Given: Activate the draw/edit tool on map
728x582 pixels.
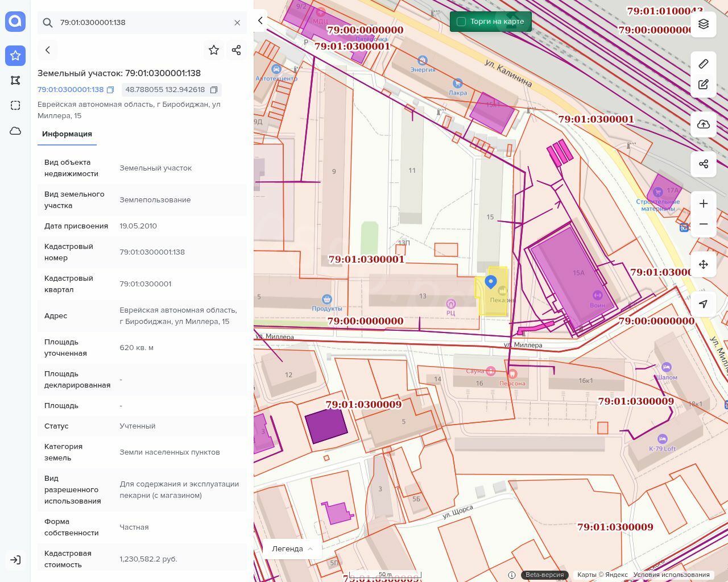Looking at the screenshot, I should pos(704,85).
